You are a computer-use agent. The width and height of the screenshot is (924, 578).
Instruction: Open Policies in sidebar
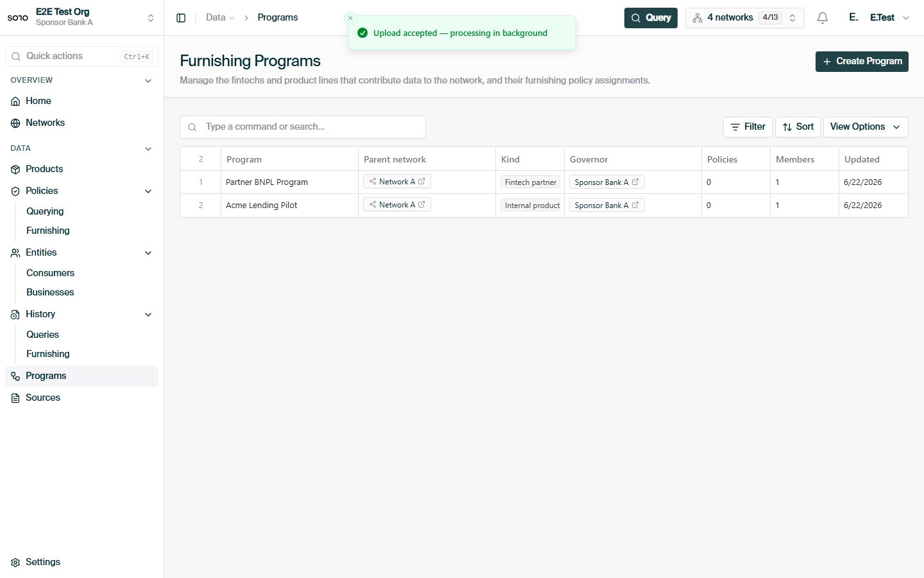pos(42,191)
